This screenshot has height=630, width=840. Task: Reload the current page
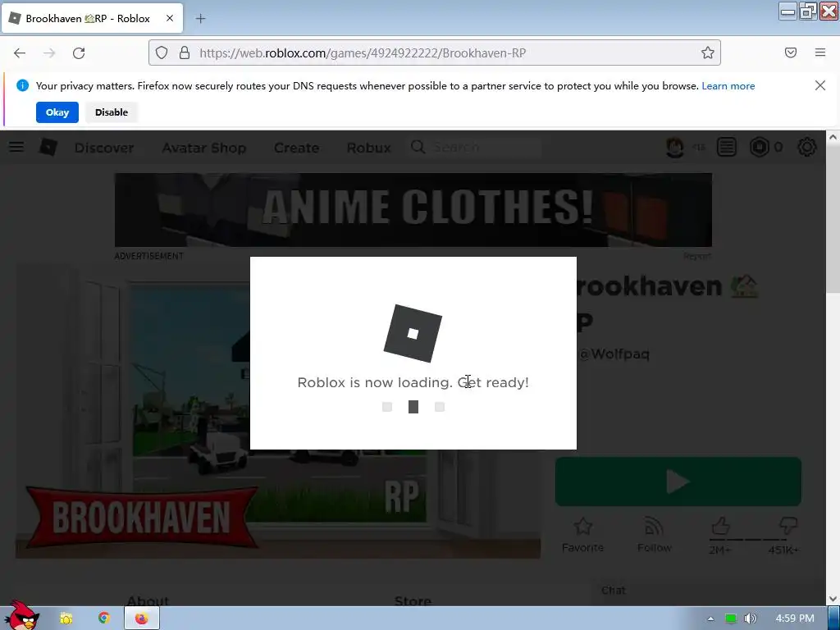[79, 53]
